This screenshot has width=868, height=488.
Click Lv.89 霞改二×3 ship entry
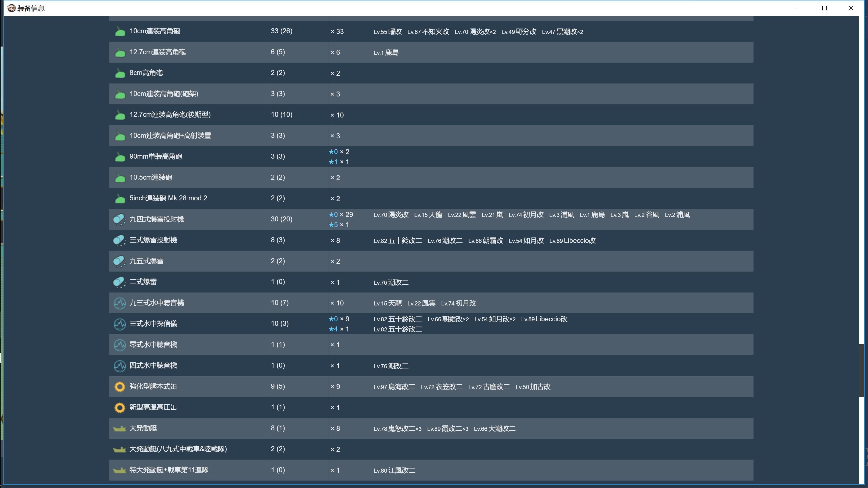(x=448, y=429)
